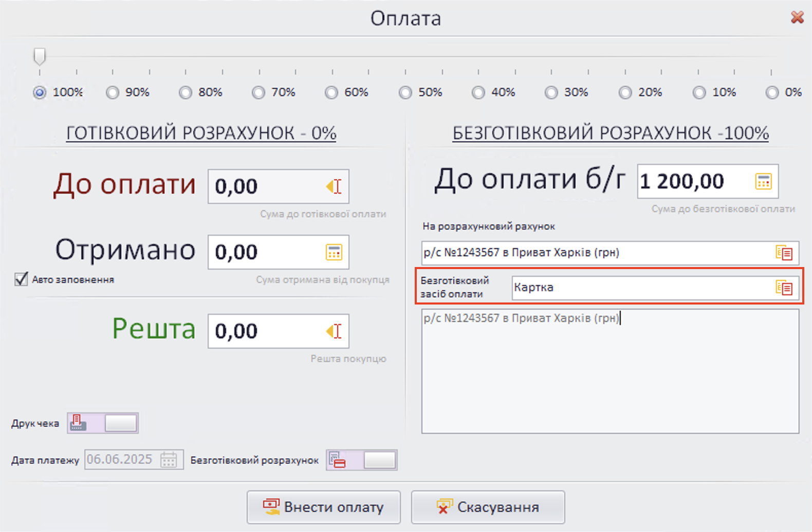Viewport: 812px width, 532px height.
Task: Click the Безготівковий засіб оплати label
Action: point(455,287)
